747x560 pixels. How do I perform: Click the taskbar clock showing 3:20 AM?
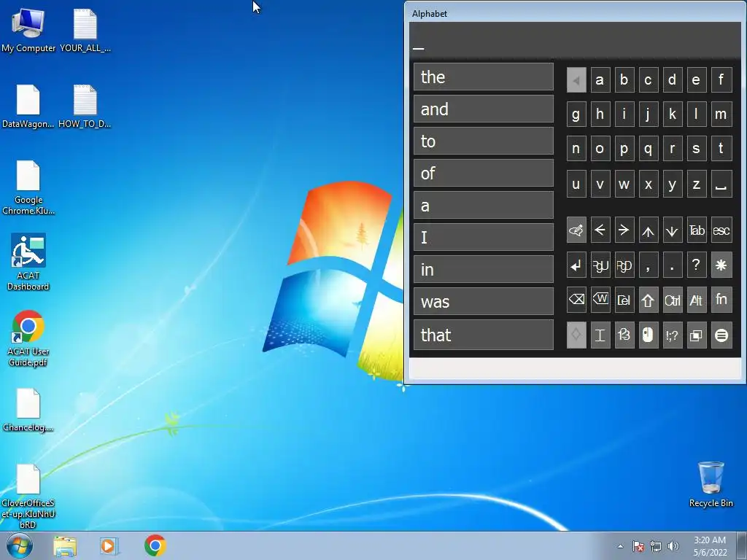pyautogui.click(x=710, y=546)
